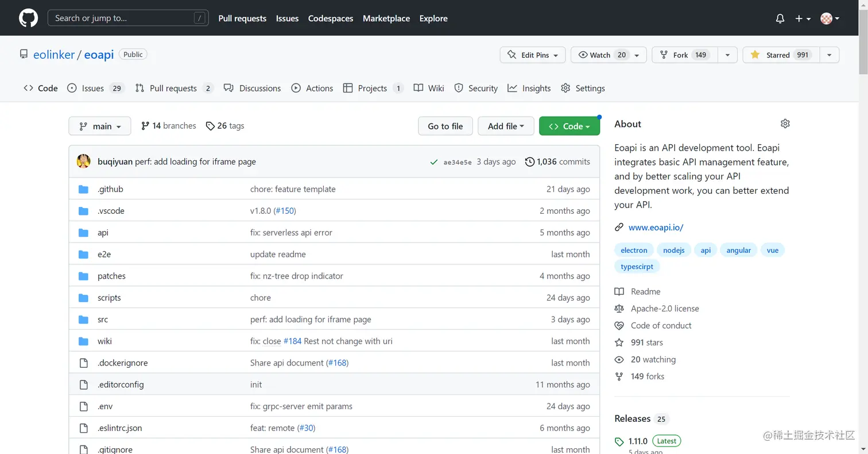Open the plus create-new menu
Viewport: 868px width, 454px height.
coord(803,18)
